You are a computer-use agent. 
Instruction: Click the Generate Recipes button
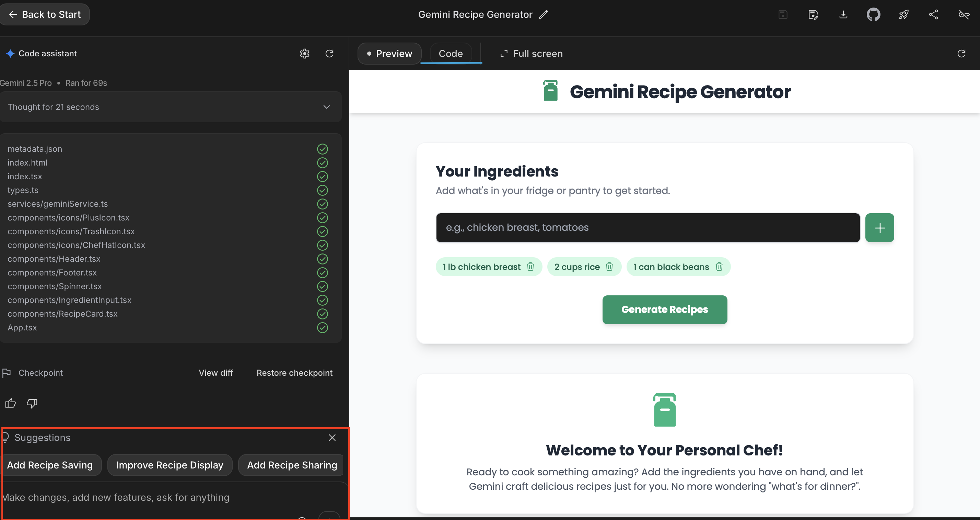(x=664, y=309)
